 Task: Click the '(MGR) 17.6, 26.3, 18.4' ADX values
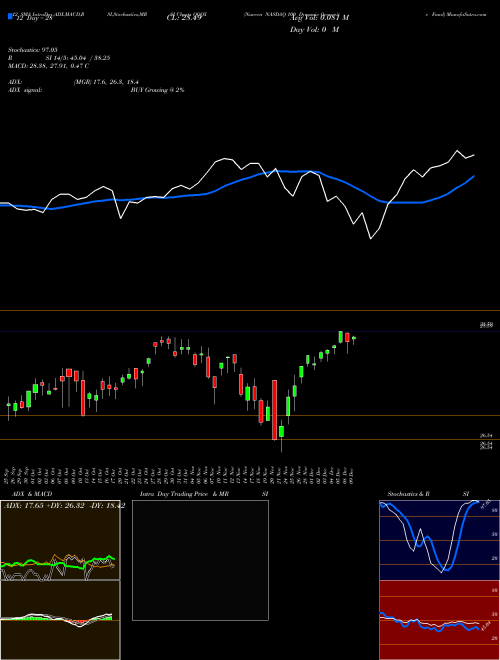pyautogui.click(x=106, y=82)
